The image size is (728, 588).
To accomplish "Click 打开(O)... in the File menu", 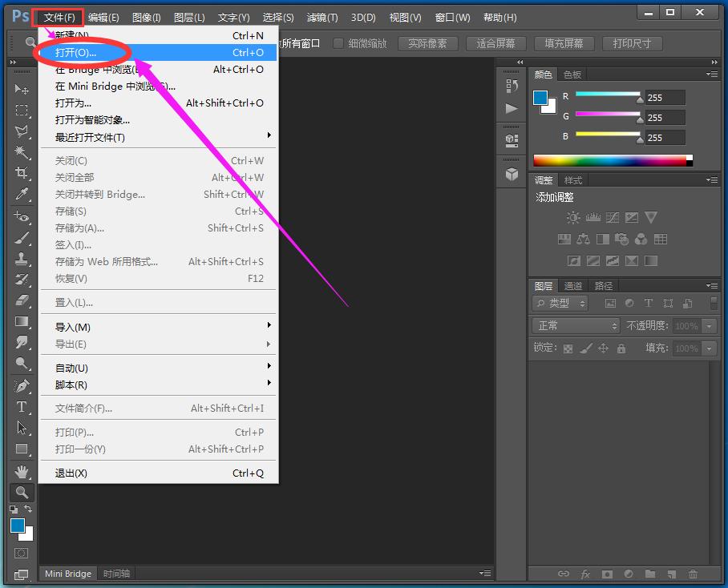I will tap(76, 53).
